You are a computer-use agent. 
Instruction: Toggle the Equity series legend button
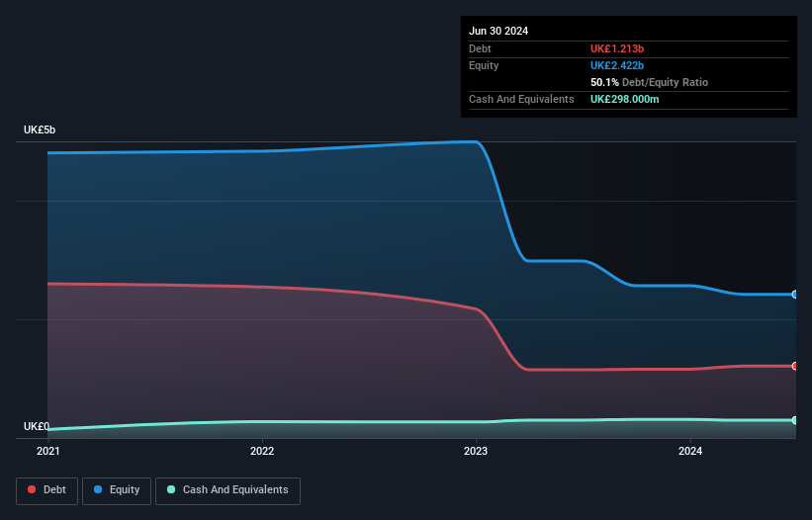[117, 490]
